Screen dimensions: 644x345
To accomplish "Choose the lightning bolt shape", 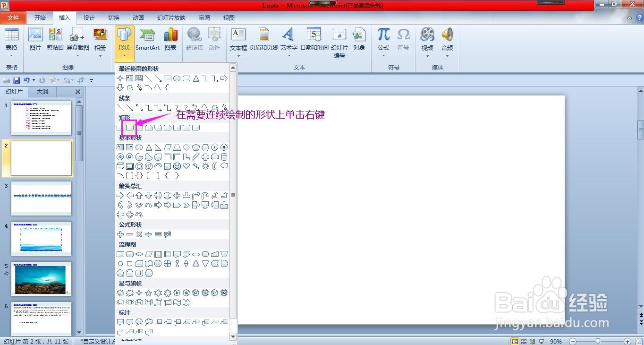I will (196, 166).
